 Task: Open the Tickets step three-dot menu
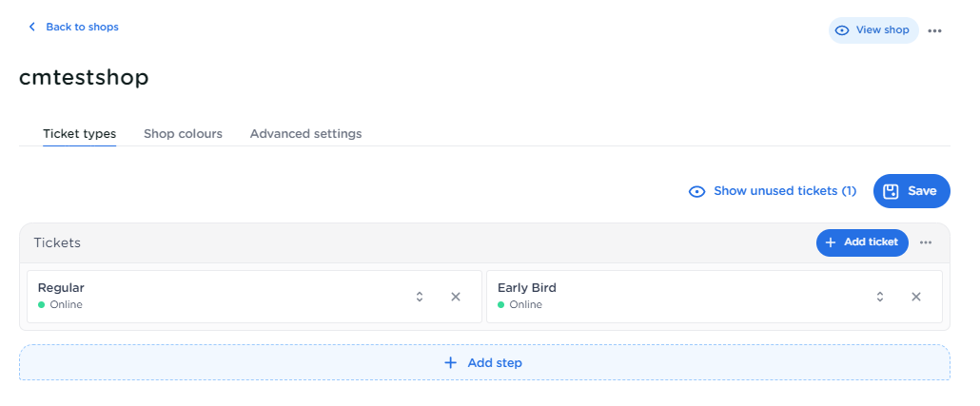pos(926,242)
